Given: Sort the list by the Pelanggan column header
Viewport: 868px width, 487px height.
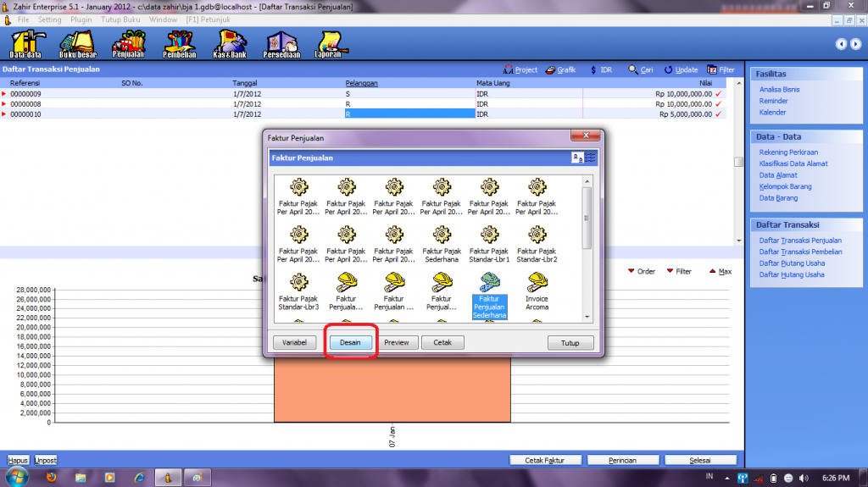Looking at the screenshot, I should [x=361, y=83].
